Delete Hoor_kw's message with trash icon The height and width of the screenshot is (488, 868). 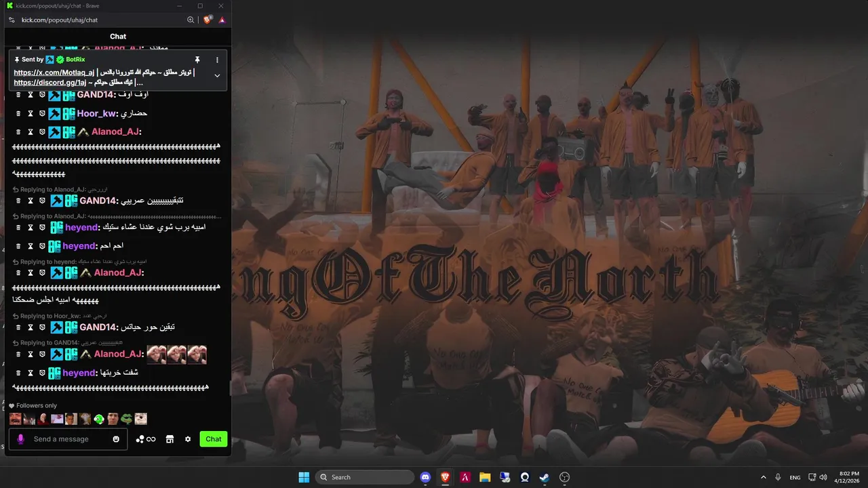click(19, 113)
